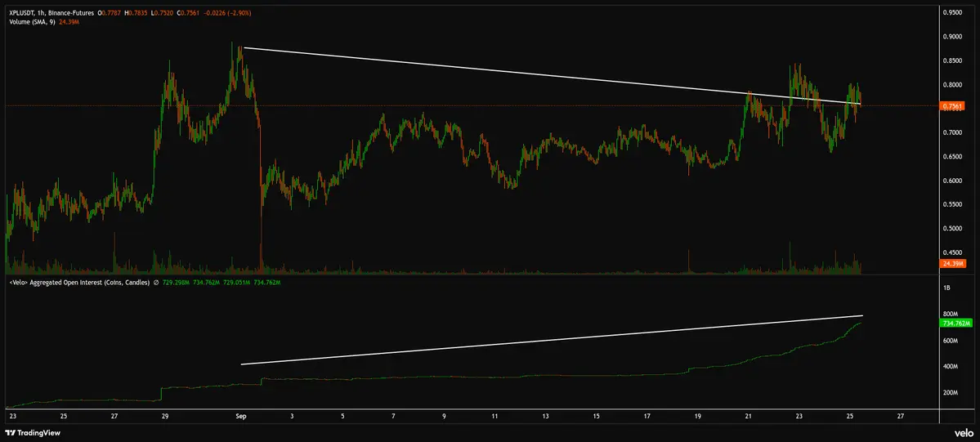Click the 21 date label on time axis
Viewport: 980px width, 442px height.
748,415
